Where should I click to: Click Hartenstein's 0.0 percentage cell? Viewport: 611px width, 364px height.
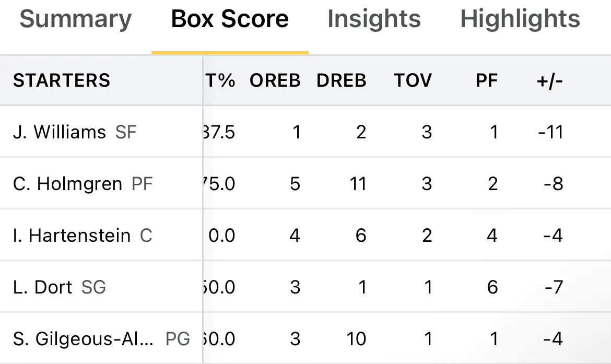coord(222,236)
